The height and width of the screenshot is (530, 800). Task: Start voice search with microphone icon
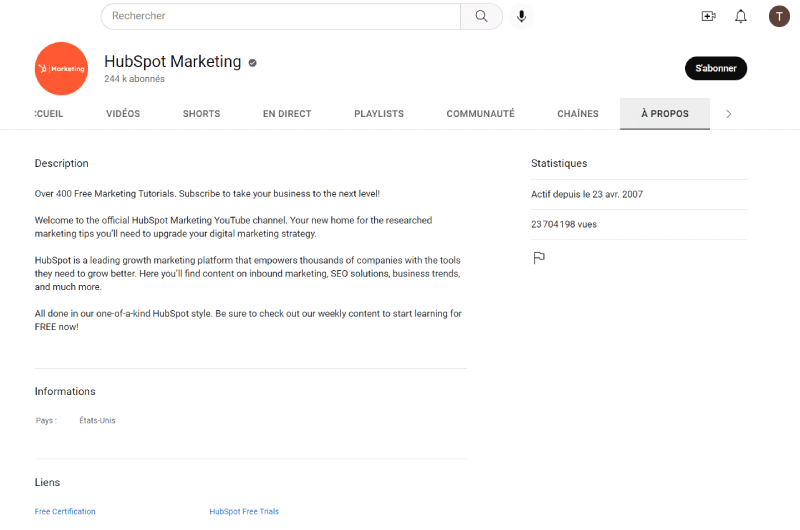pos(521,16)
